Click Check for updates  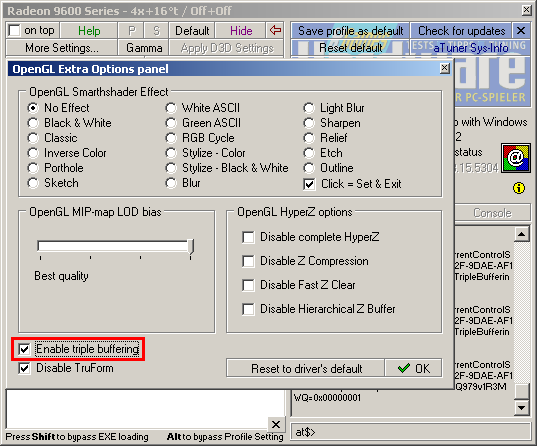[x=461, y=31]
